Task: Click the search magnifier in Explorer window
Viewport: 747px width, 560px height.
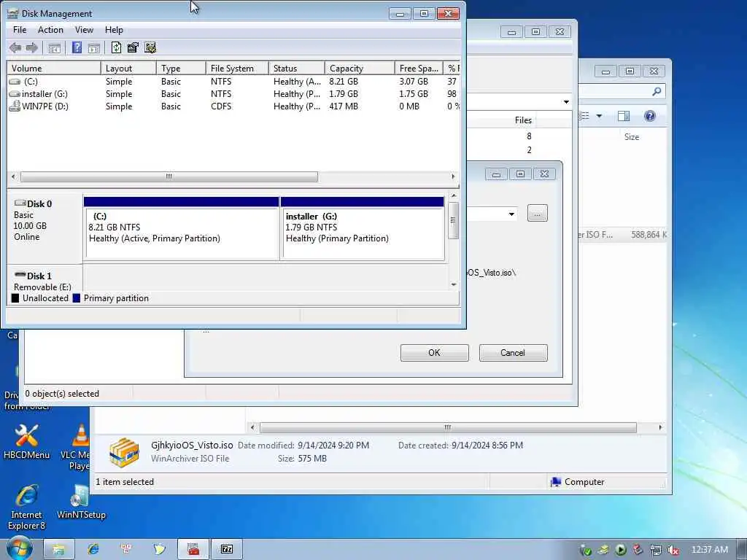Action: coord(657,91)
